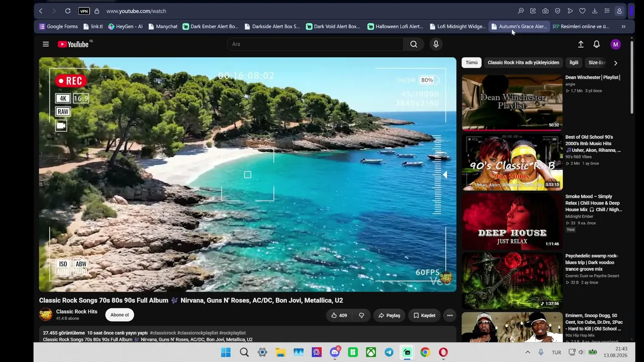644x362 pixels.
Task: Open the YouTube hamburger guide menu
Action: [46, 44]
